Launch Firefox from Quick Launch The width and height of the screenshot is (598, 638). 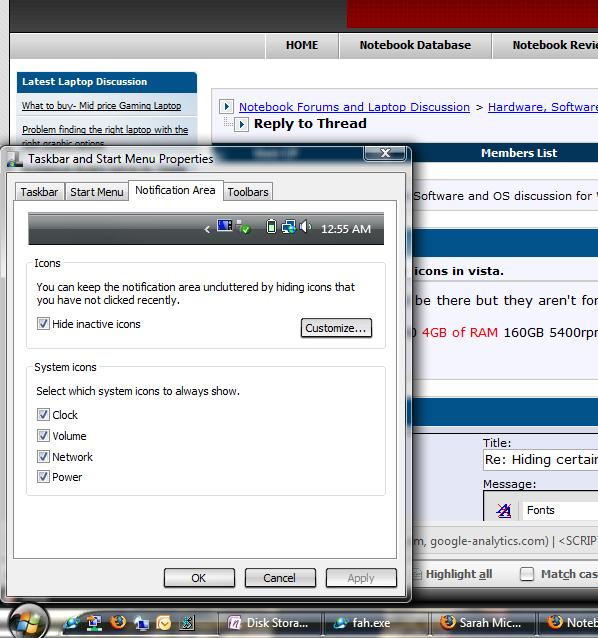[118, 623]
